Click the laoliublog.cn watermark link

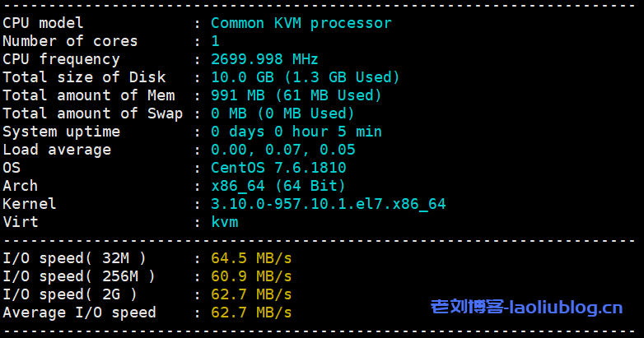pyautogui.click(x=527, y=308)
